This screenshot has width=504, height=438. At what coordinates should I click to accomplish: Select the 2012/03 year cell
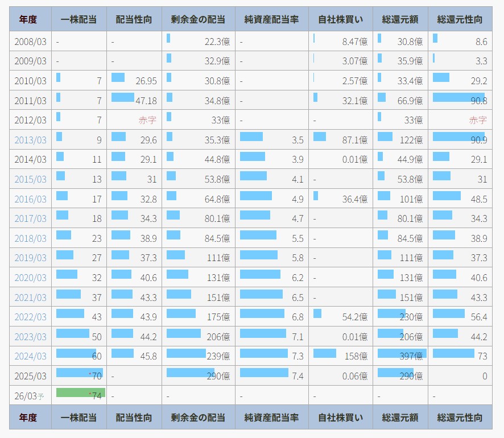[31, 120]
